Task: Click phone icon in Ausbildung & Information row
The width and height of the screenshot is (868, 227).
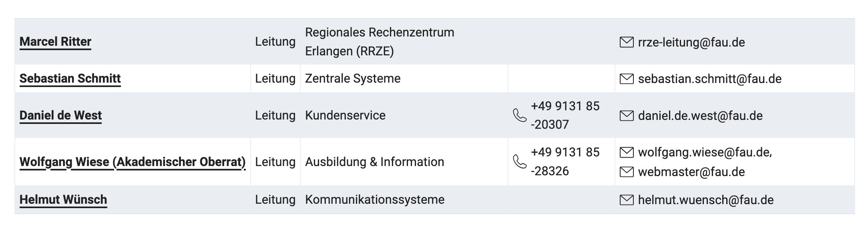Action: 520,162
